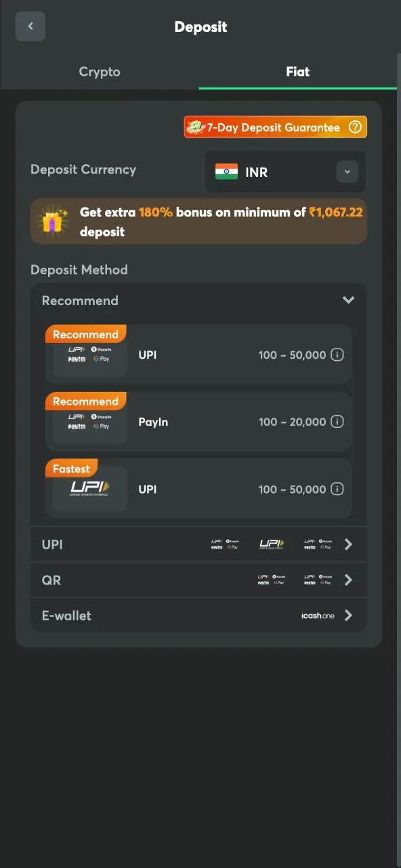The width and height of the screenshot is (401, 868).
Task: Click the India flag icon in currency selector
Action: (228, 172)
